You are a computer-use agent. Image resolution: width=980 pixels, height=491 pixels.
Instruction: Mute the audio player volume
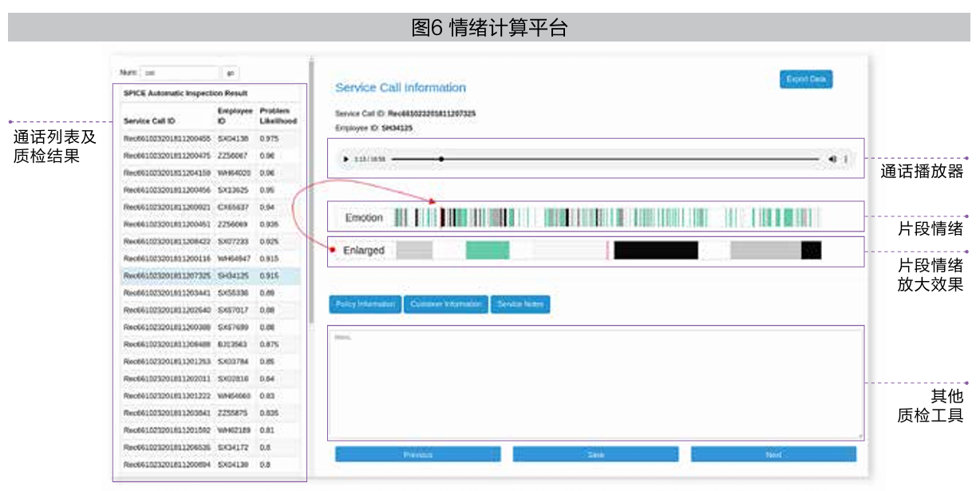coord(832,160)
